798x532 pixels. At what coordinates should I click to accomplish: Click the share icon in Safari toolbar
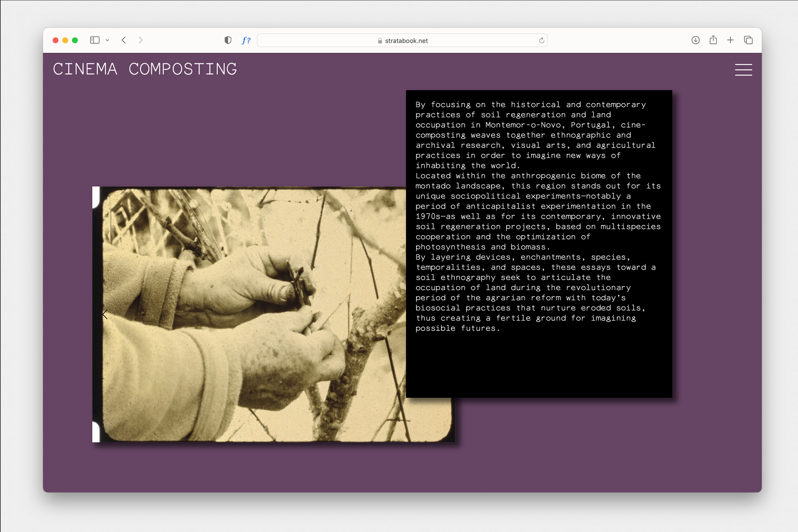713,40
